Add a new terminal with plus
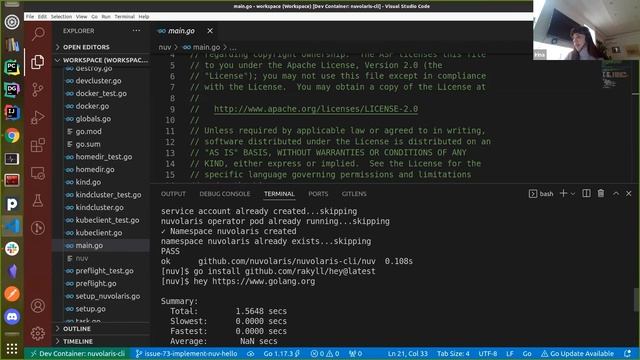Viewport: 640px width, 360px height. pyautogui.click(x=563, y=193)
